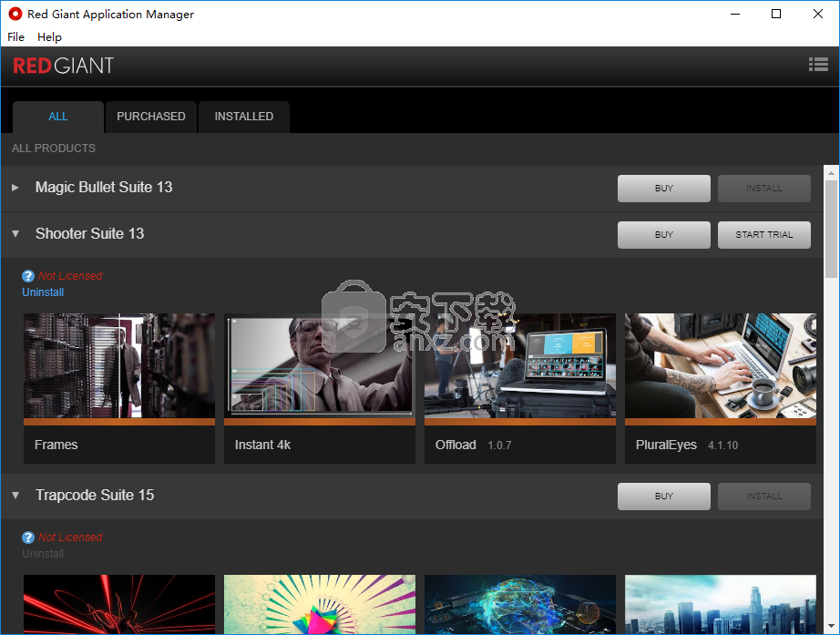Click the Red Giant app icon in title bar
Screen dimensions: 840x635
tap(15, 14)
